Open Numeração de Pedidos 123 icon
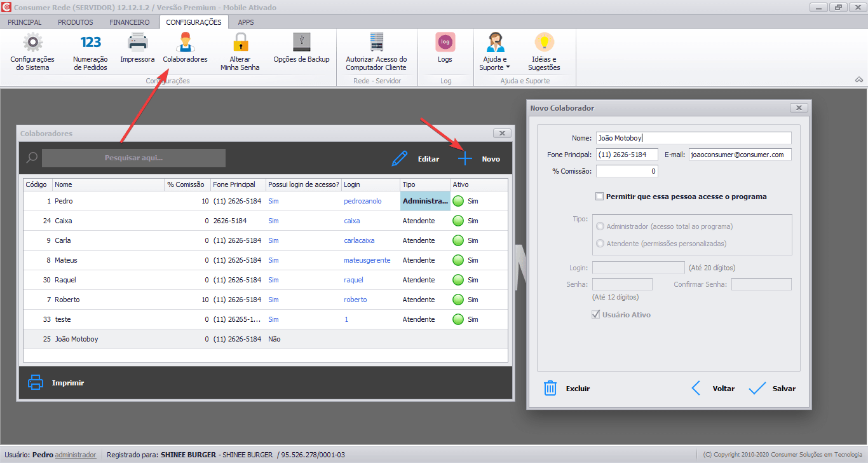Image resolution: width=868 pixels, height=463 pixels. pyautogui.click(x=90, y=43)
